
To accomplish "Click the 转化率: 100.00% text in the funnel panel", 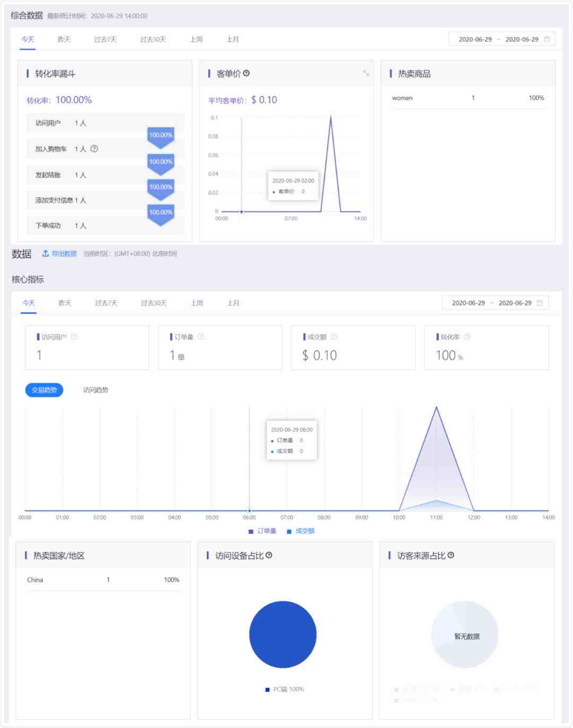I will pos(59,100).
